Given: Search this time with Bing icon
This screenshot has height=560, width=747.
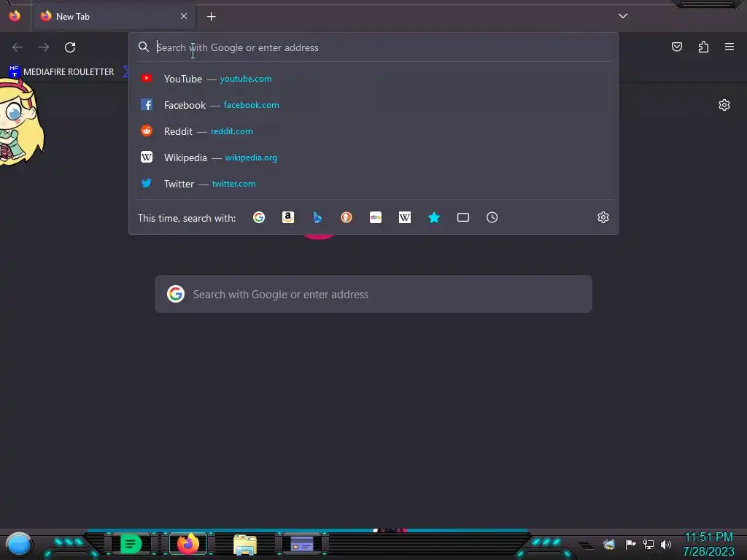Looking at the screenshot, I should 317,217.
